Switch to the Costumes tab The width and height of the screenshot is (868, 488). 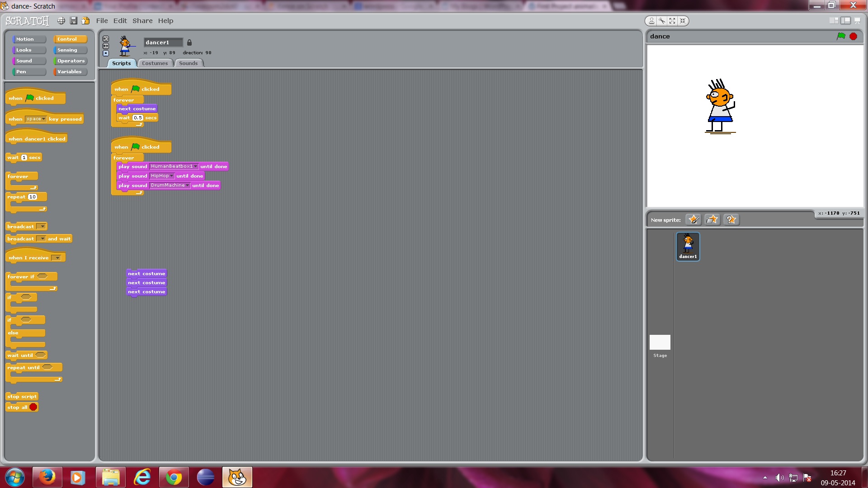point(155,63)
